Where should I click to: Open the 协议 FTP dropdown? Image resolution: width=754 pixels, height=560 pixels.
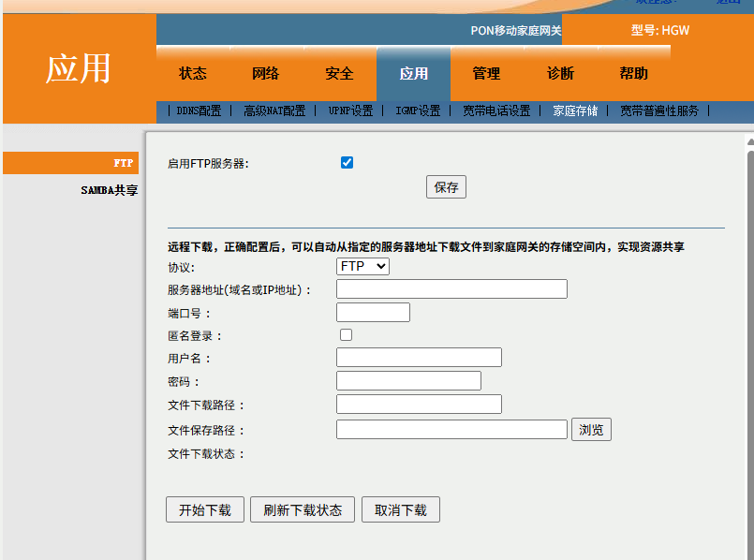tap(362, 267)
